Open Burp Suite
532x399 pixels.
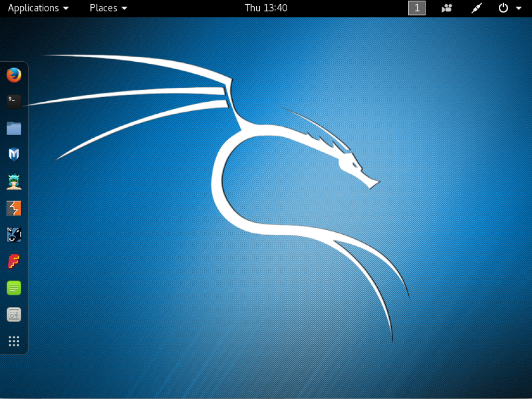point(14,208)
